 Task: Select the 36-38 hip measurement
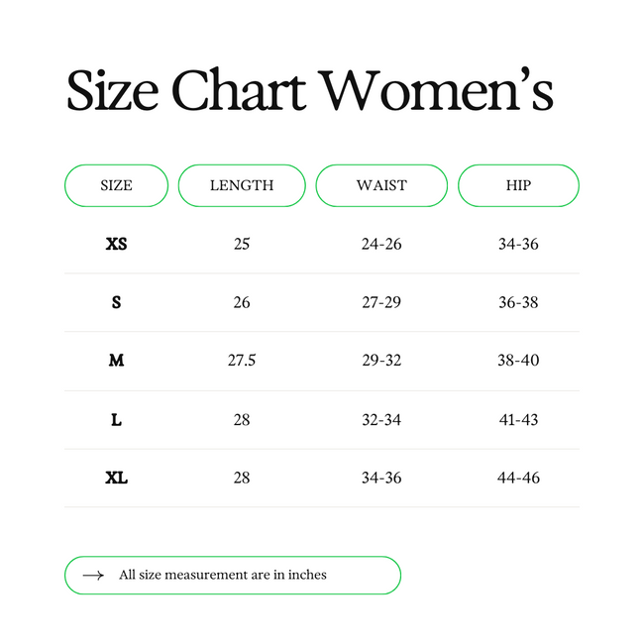click(x=518, y=302)
